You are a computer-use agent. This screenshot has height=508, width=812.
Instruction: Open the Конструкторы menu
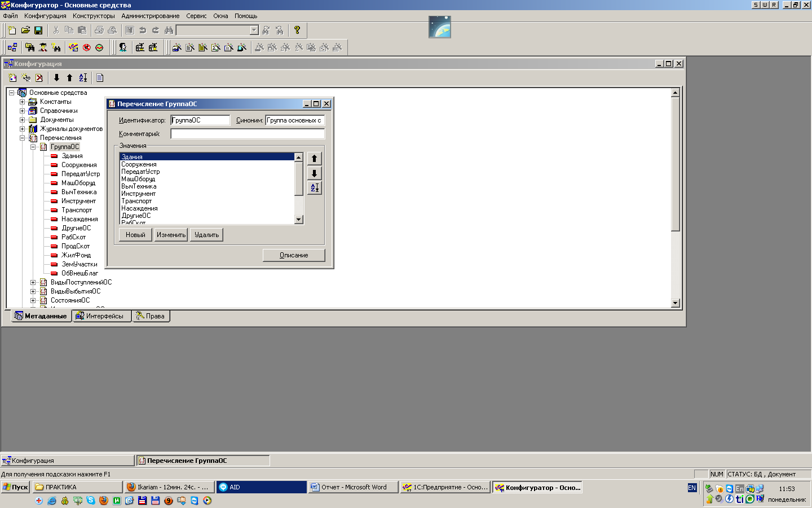pos(94,16)
